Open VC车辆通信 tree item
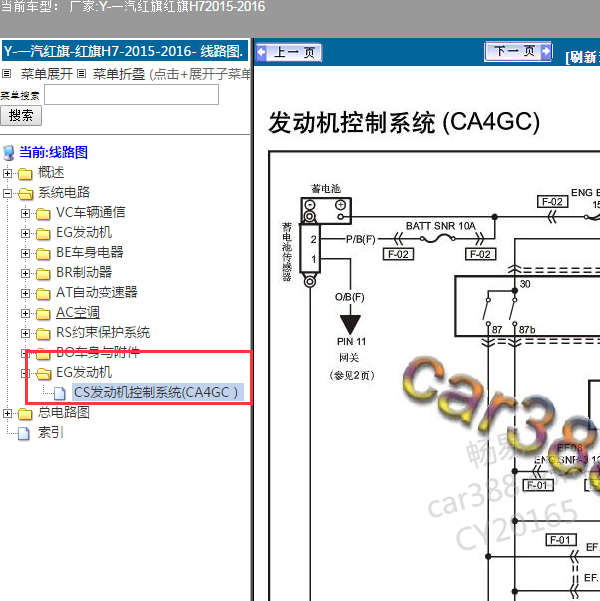 (90, 212)
